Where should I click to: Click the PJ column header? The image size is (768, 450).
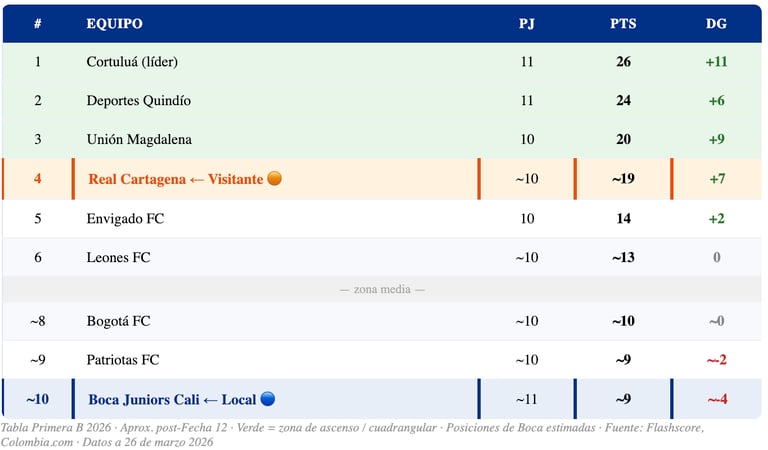[x=527, y=24]
